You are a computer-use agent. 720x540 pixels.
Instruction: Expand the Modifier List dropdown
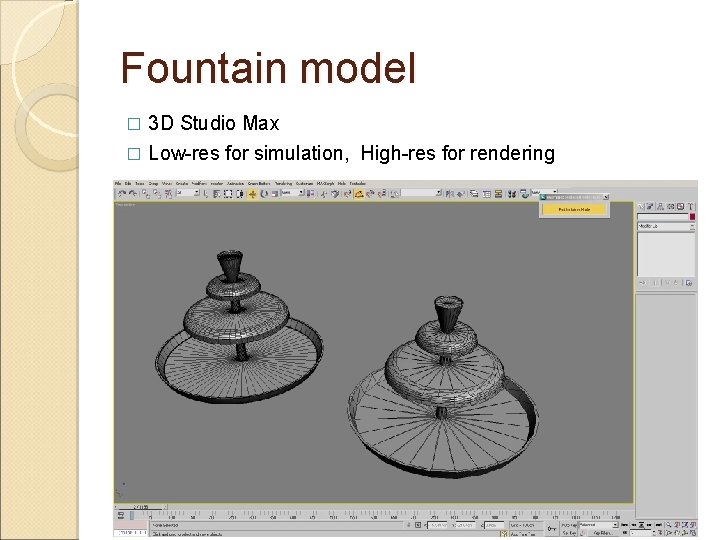click(x=666, y=226)
